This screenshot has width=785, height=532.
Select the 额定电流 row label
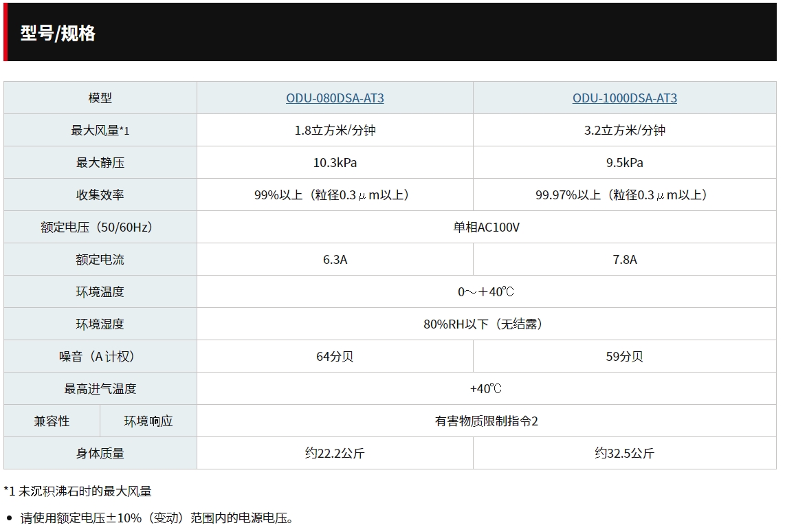[x=100, y=260]
